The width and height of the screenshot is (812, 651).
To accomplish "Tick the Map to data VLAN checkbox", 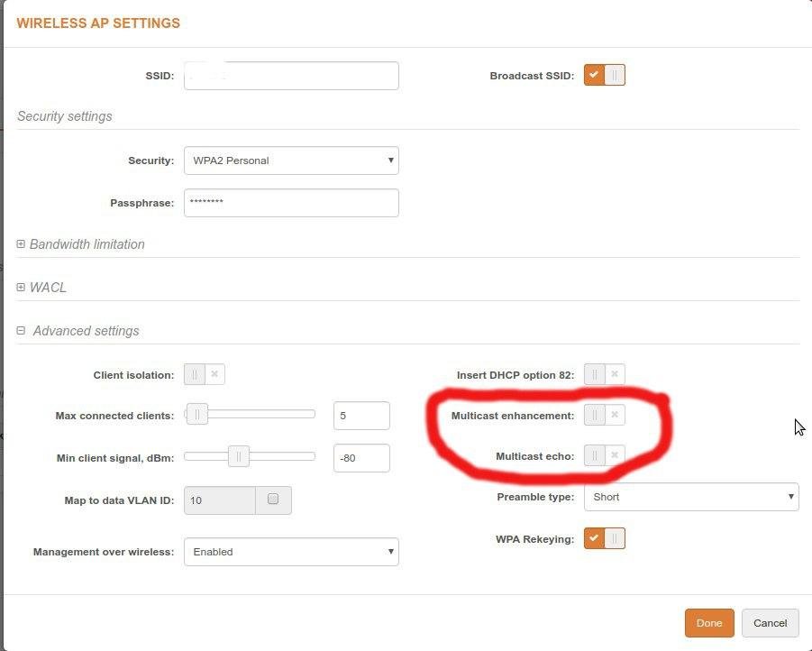I will (x=273, y=499).
